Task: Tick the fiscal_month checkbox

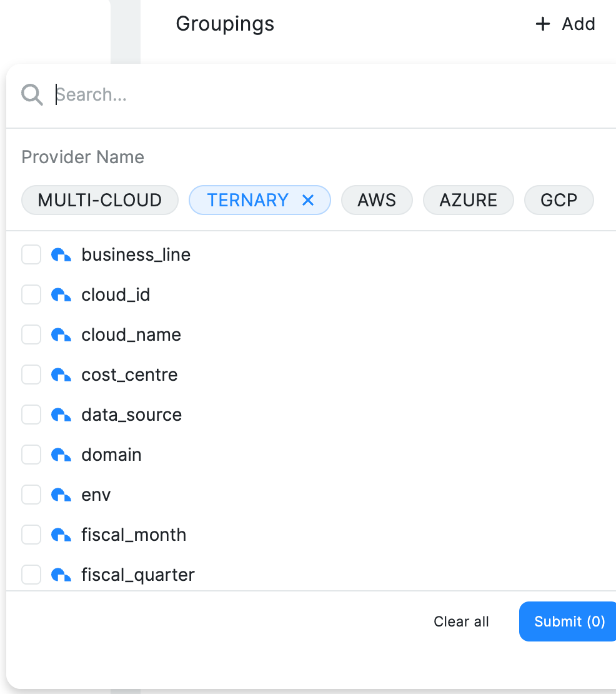Action: (x=31, y=535)
